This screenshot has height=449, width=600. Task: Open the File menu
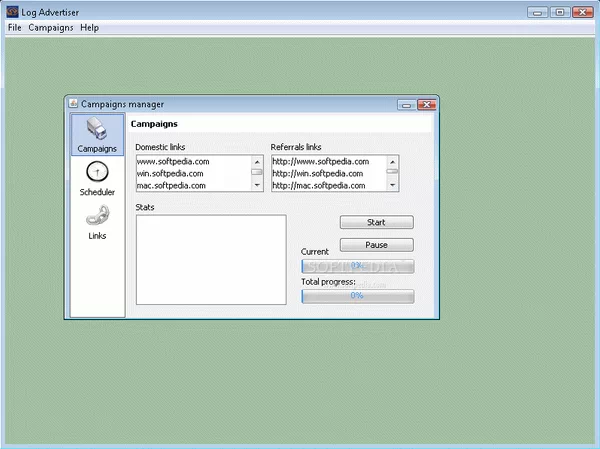coord(15,28)
